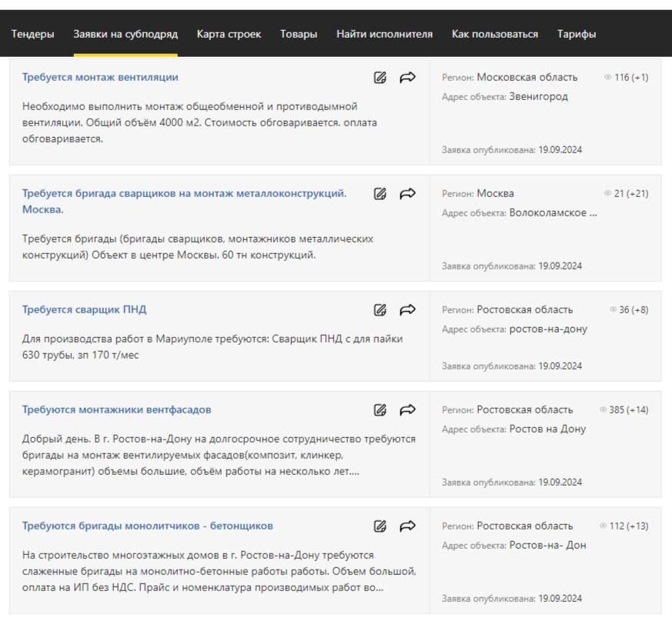Open Требуется сварщик ПНД listing title
Image resolution: width=672 pixels, height=618 pixels.
tap(84, 309)
